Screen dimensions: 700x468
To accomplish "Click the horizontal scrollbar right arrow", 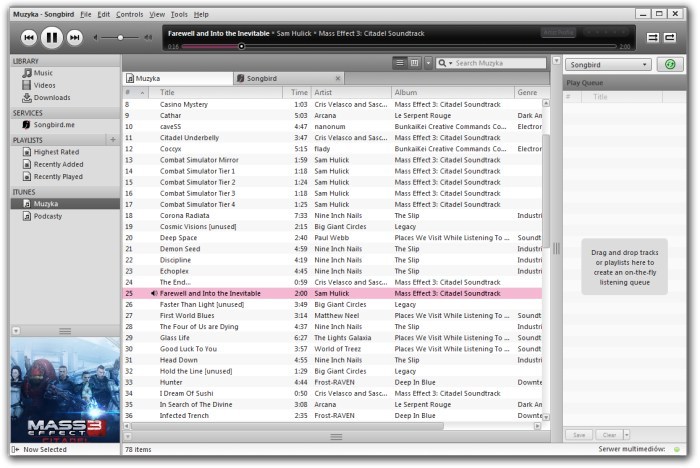I will [x=538, y=426].
